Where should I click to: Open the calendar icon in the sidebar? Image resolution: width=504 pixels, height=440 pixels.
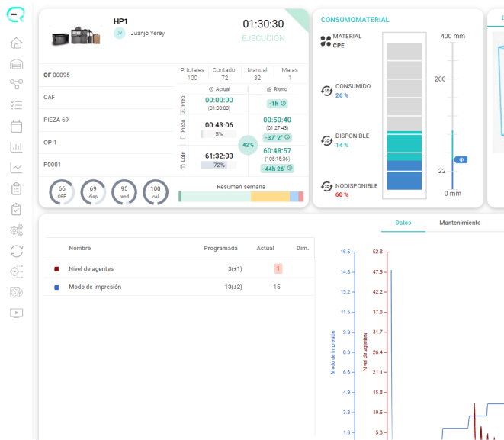click(16, 127)
